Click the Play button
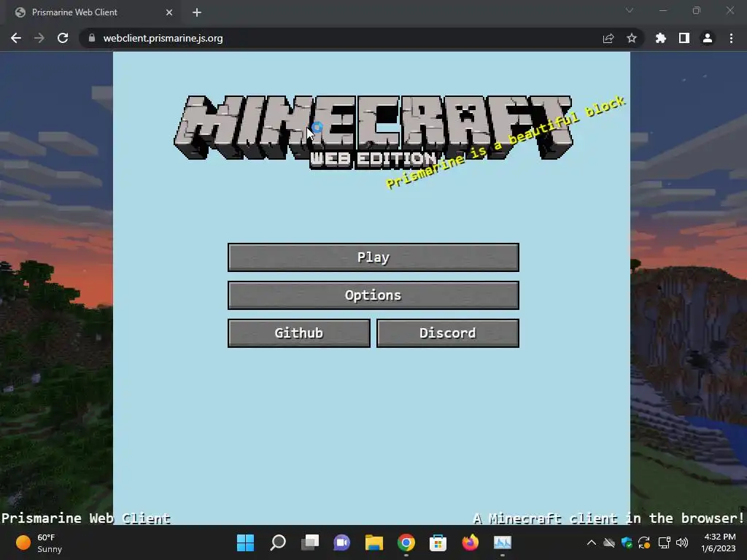Screen dimensions: 747x560 tap(373, 257)
